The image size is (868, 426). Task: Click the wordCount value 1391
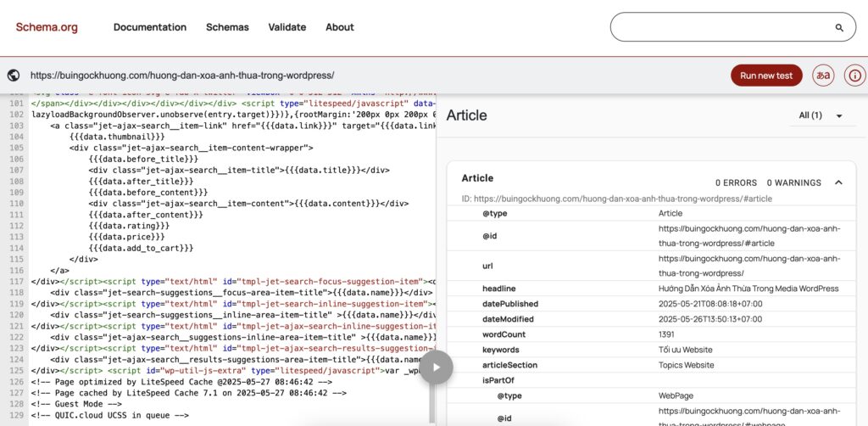click(666, 334)
